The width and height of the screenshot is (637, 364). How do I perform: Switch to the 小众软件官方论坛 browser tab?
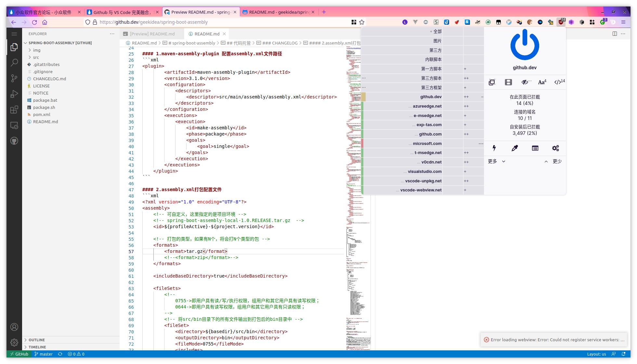point(44,12)
